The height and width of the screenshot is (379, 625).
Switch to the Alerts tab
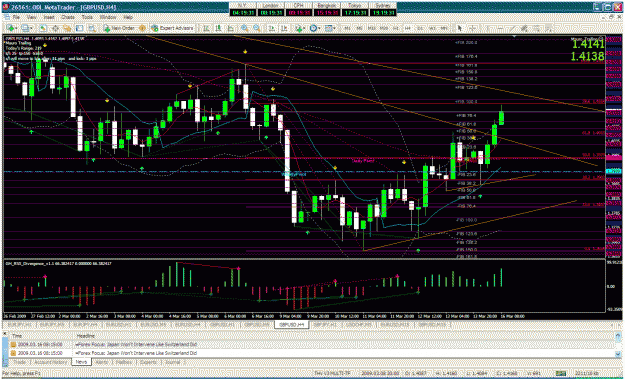point(102,362)
